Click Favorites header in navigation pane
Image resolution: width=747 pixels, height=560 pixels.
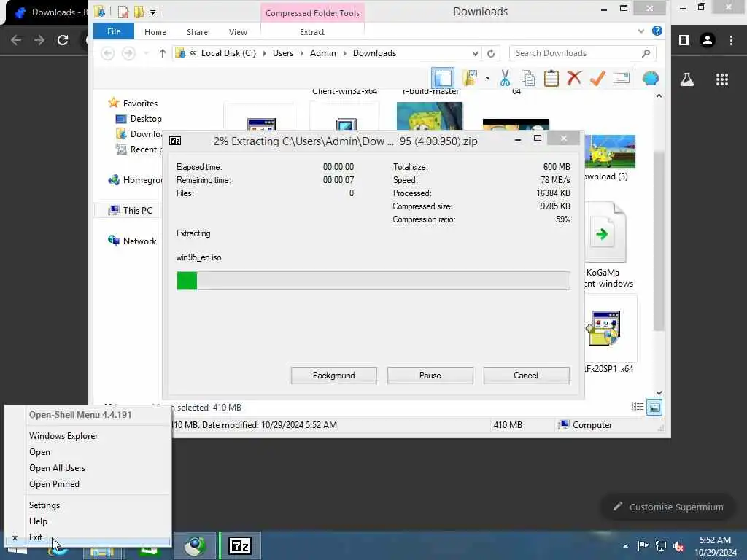(133, 104)
